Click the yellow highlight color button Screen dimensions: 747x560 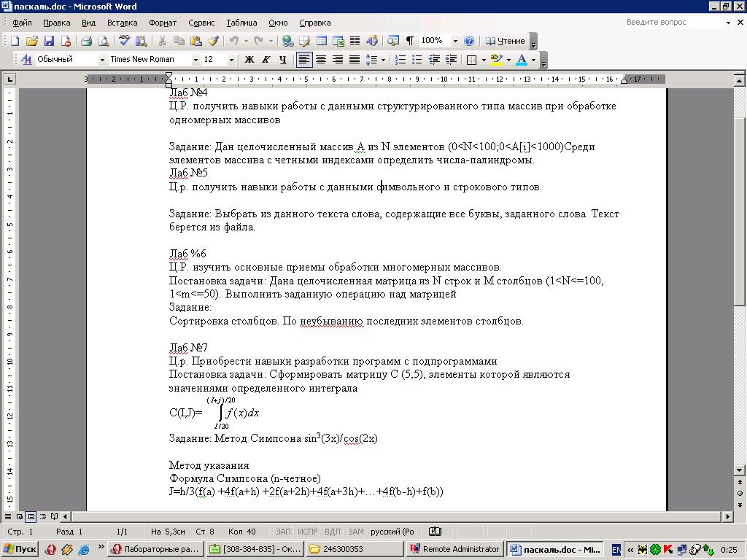coord(496,60)
